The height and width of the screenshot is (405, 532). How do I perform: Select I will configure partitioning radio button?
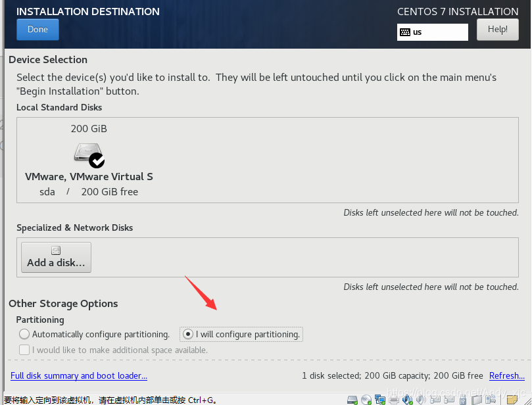[187, 334]
